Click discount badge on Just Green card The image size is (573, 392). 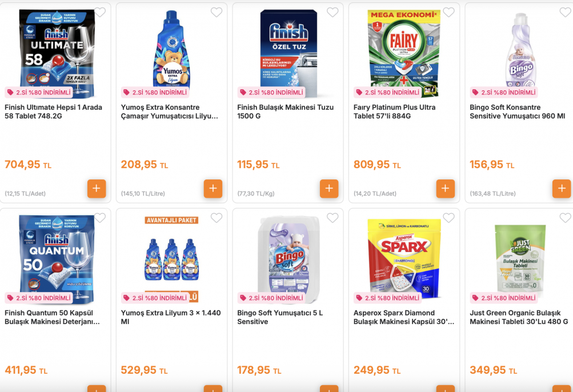[x=504, y=298]
